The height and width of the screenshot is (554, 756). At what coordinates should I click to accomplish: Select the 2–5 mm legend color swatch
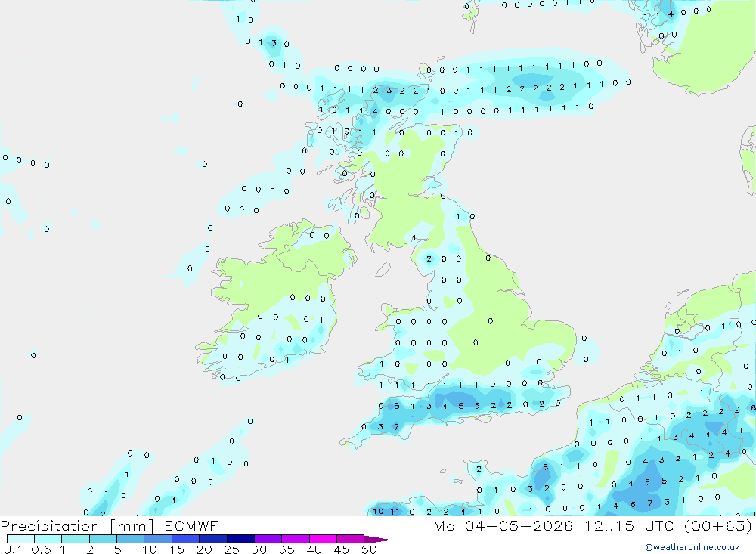tap(103, 539)
